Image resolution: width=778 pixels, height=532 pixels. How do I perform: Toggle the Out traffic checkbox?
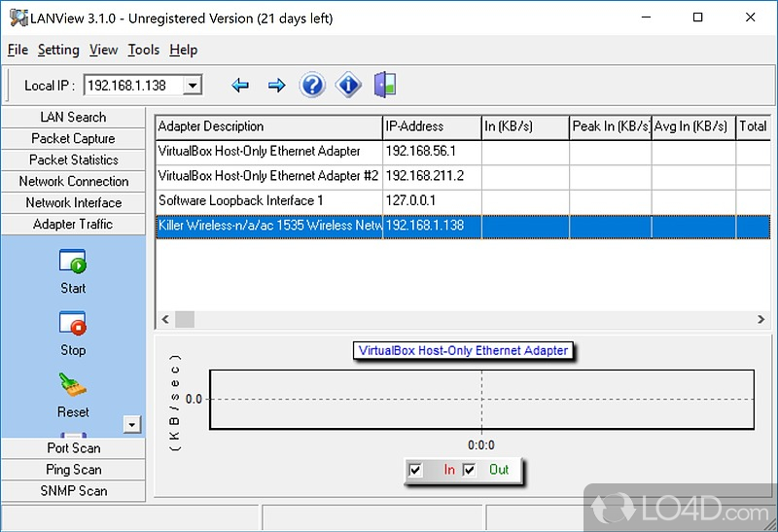469,470
